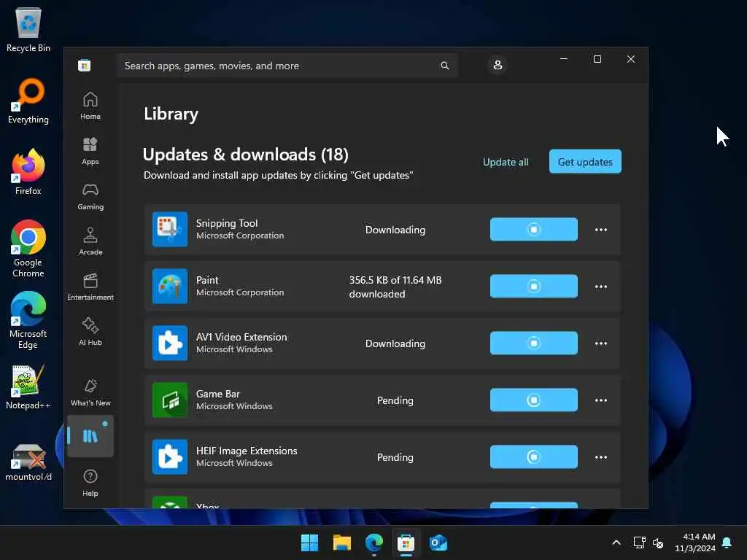Open Microsoft Edge from the taskbar

click(374, 542)
